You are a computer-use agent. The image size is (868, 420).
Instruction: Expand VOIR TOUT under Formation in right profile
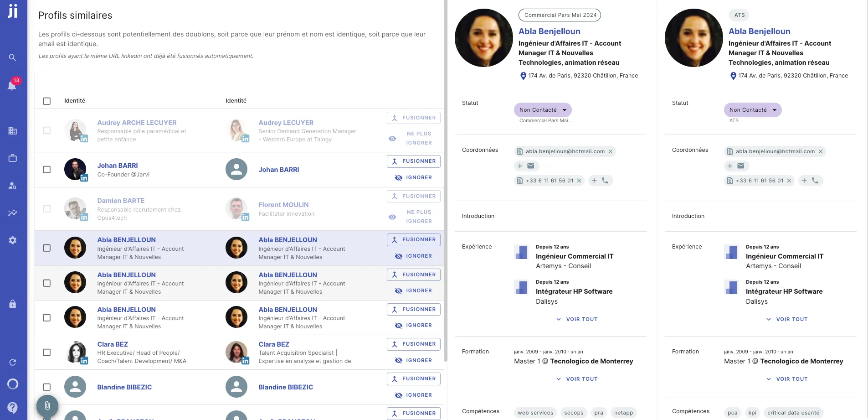(787, 379)
